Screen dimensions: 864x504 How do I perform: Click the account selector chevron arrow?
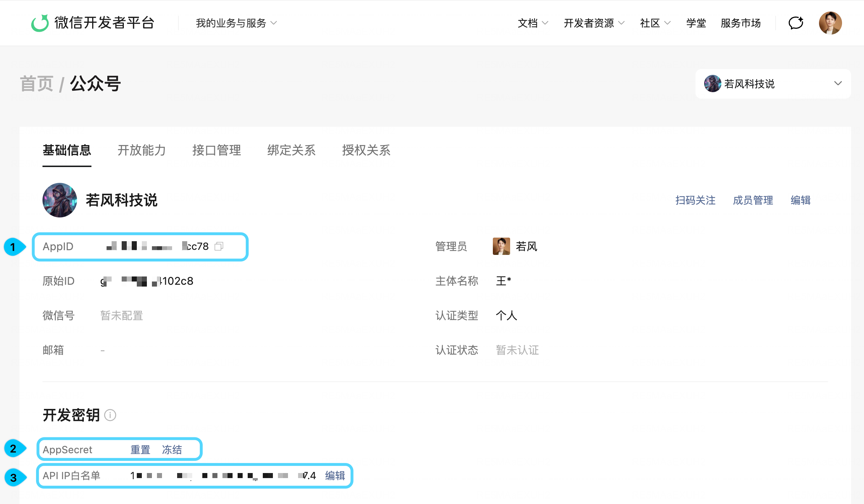point(838,84)
